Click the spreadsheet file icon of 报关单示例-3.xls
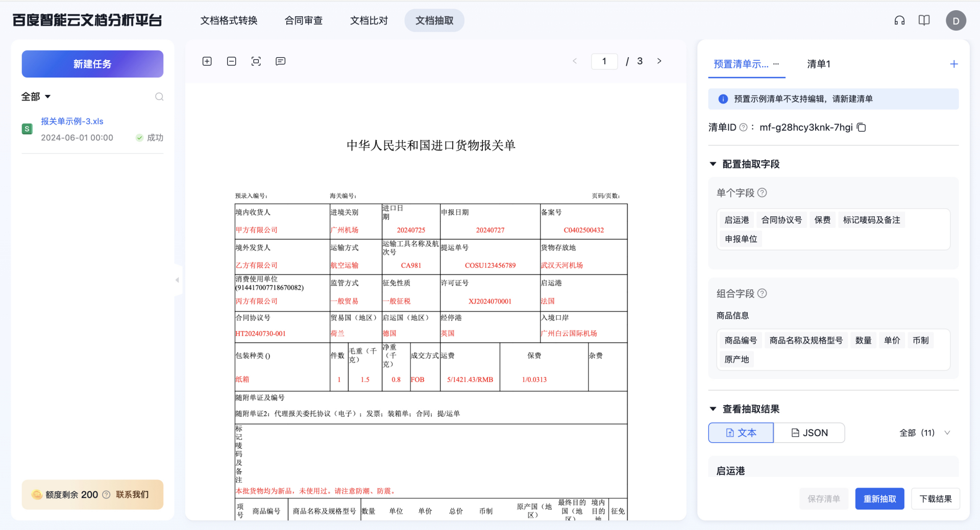This screenshot has height=530, width=980. pyautogui.click(x=27, y=129)
